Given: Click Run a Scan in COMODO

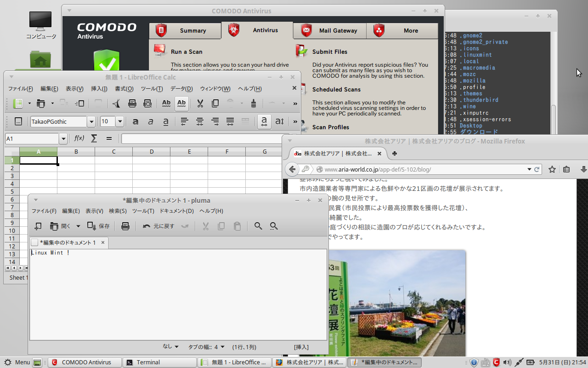Looking at the screenshot, I should pos(187,52).
